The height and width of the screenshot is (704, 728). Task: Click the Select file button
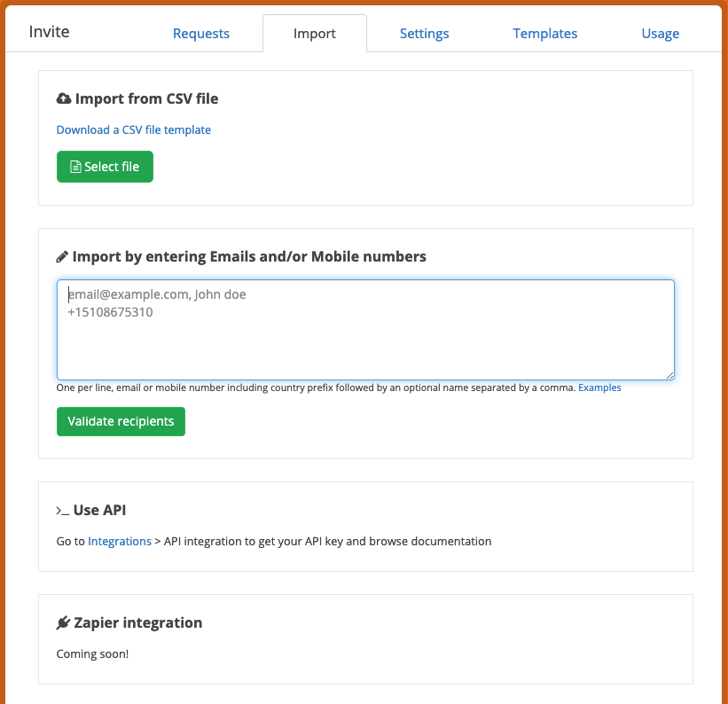(105, 167)
